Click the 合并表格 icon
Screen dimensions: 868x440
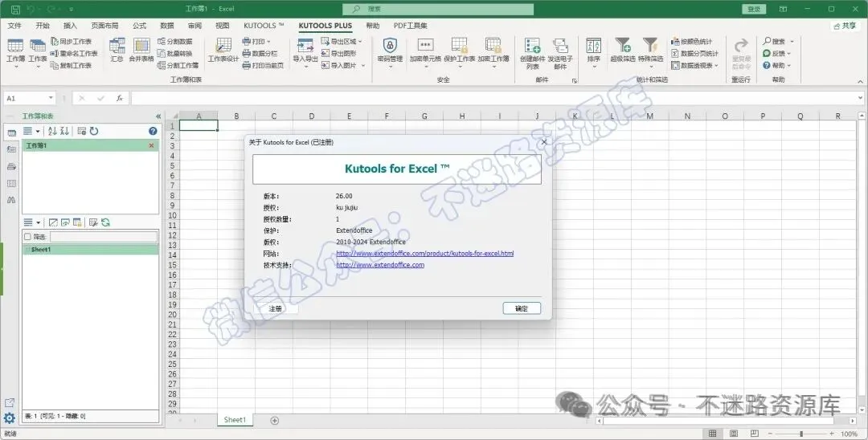(141, 46)
